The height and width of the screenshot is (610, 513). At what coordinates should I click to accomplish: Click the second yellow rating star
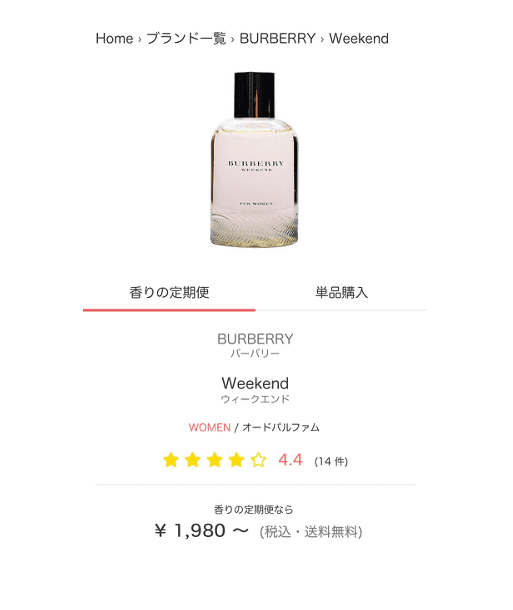click(193, 460)
